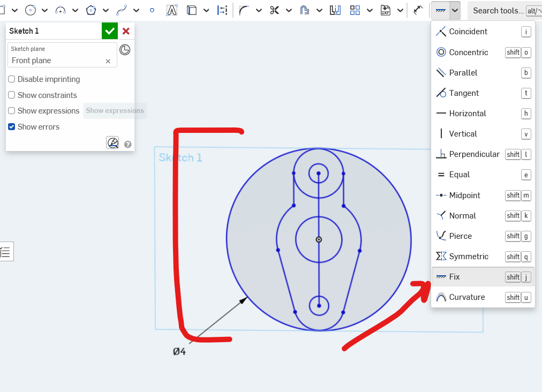Choose the Horizontal constraint

483,114
